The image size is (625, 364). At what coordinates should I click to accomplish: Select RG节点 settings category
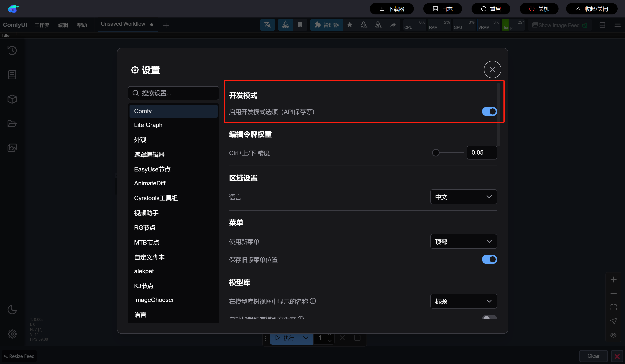pos(173,228)
